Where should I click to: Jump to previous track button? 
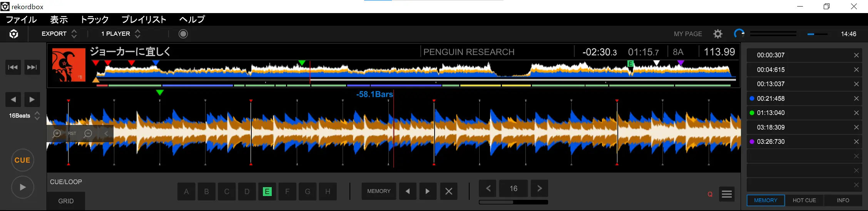[13, 67]
